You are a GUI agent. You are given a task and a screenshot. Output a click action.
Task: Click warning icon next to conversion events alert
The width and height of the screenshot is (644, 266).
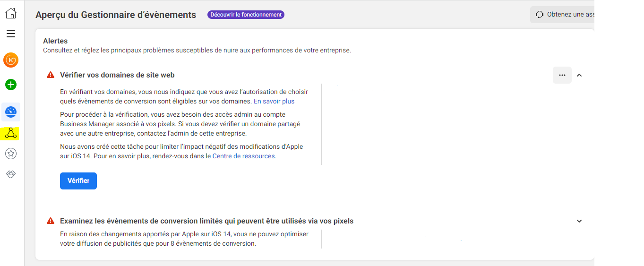(x=51, y=221)
